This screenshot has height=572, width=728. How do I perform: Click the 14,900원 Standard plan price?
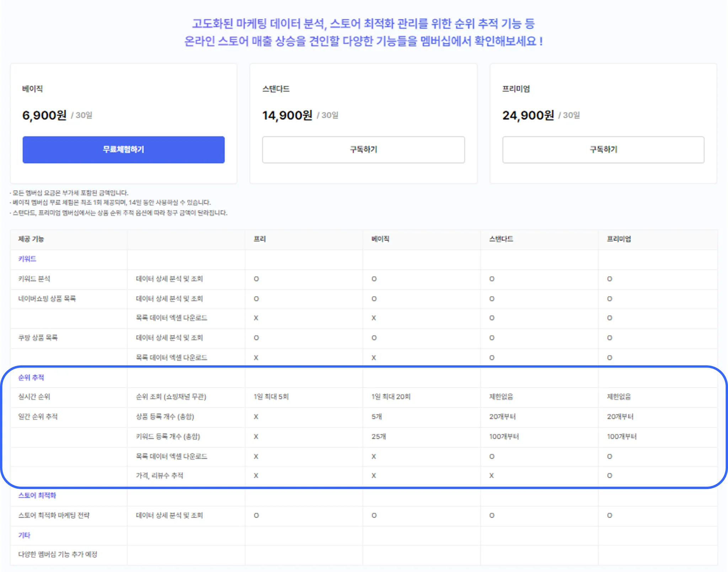pyautogui.click(x=287, y=115)
